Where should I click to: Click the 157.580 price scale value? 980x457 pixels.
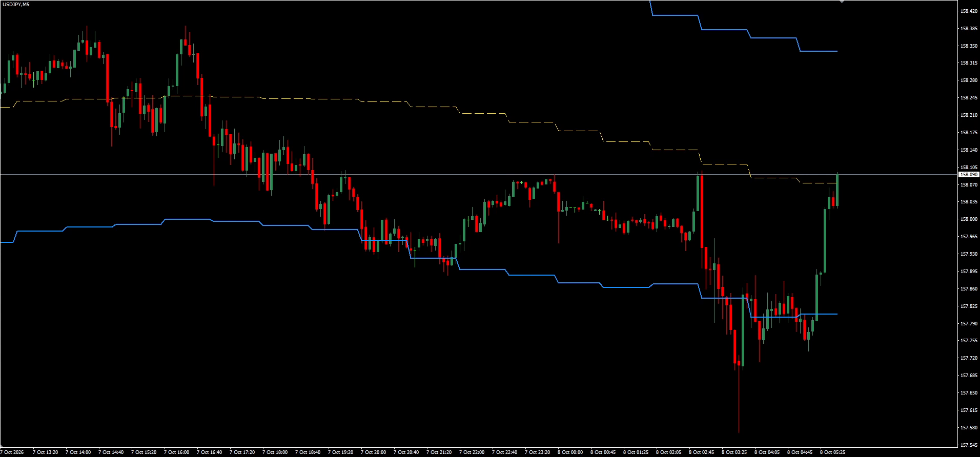[x=968, y=428]
